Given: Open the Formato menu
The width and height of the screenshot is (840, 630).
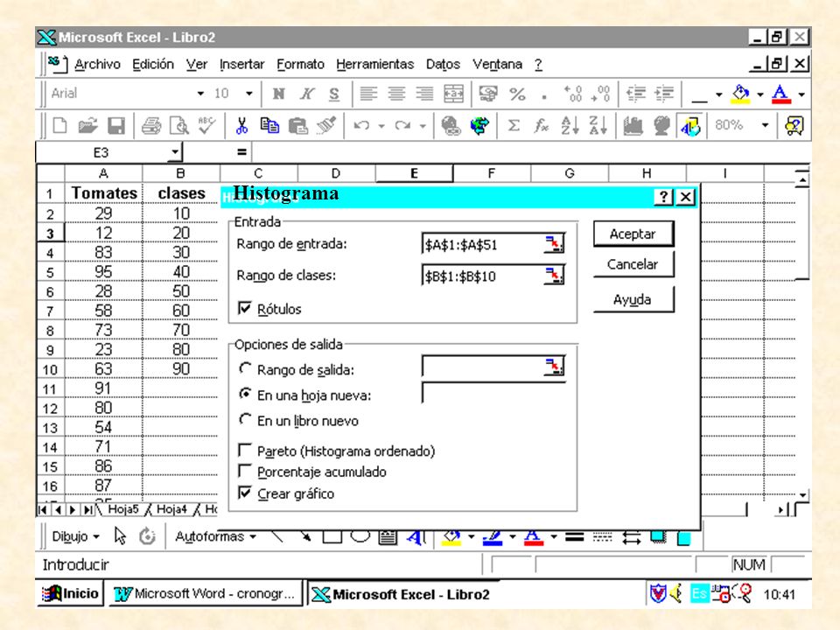Looking at the screenshot, I should point(300,64).
